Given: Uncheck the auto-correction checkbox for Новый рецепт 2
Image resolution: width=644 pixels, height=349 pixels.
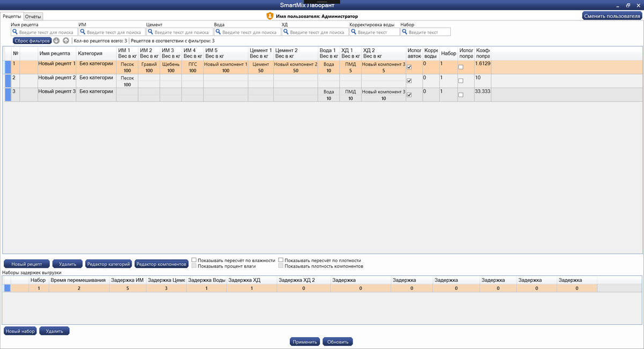Looking at the screenshot, I should coord(409,81).
